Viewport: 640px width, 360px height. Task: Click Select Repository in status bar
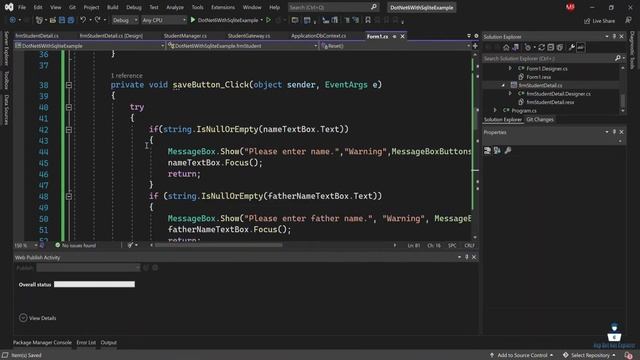(589, 356)
